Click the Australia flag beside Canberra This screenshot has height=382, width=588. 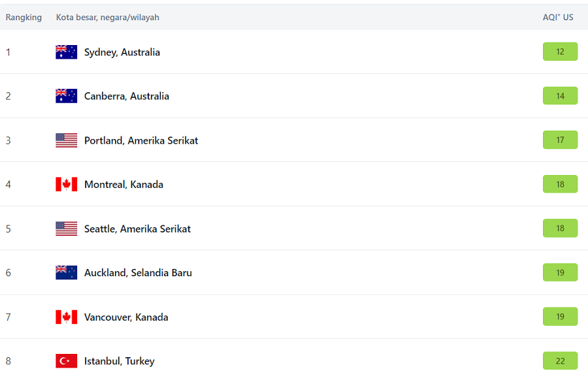67,96
